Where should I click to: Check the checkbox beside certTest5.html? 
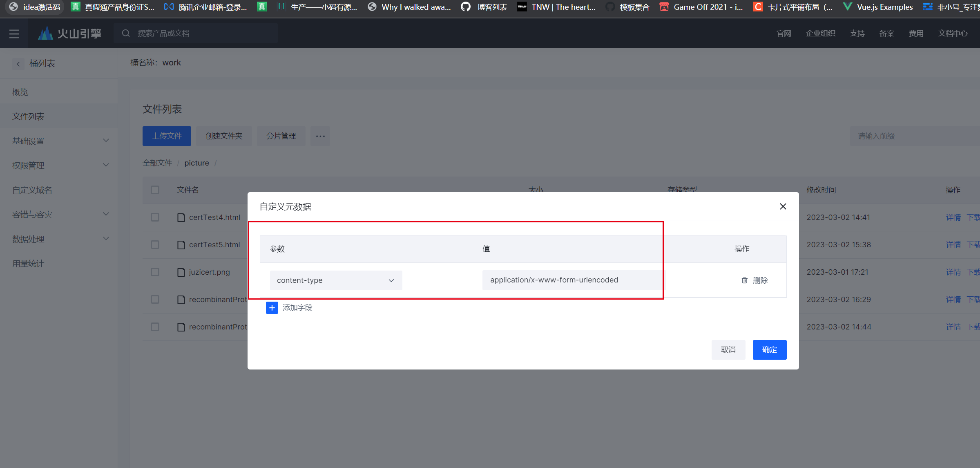155,244
